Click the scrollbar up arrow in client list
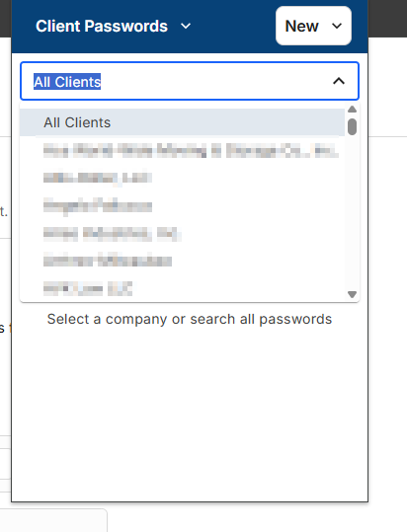This screenshot has height=532, width=407. (x=352, y=110)
